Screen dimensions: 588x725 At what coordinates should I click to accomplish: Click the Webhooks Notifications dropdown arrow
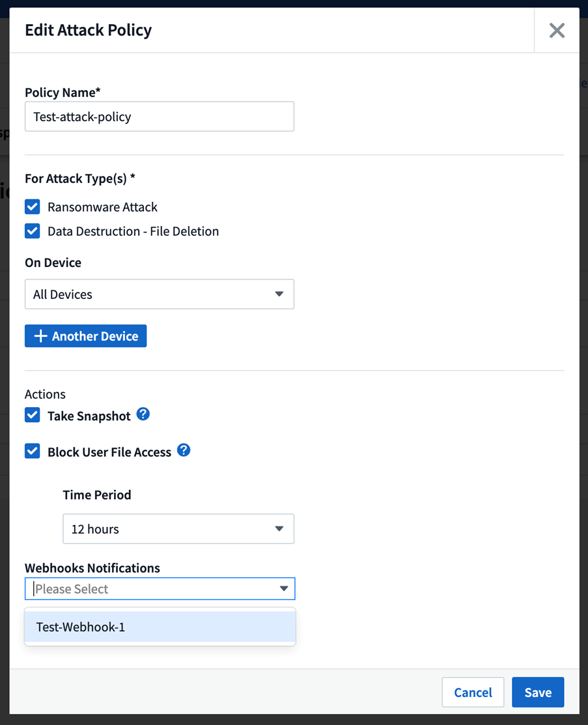point(284,589)
